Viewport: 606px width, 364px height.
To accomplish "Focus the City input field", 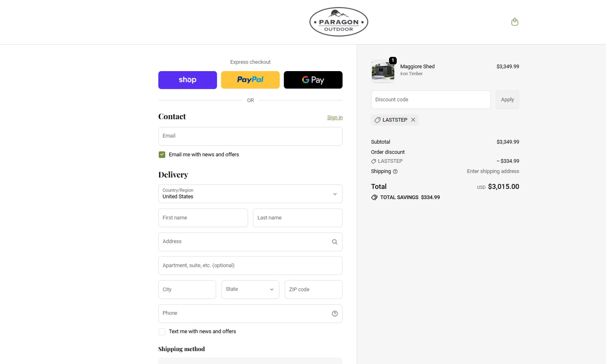I will pos(187,290).
